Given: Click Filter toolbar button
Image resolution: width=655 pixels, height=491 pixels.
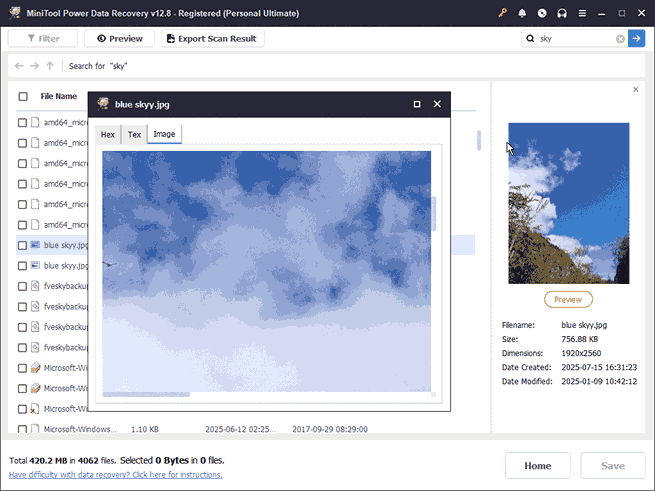Looking at the screenshot, I should coord(43,38).
